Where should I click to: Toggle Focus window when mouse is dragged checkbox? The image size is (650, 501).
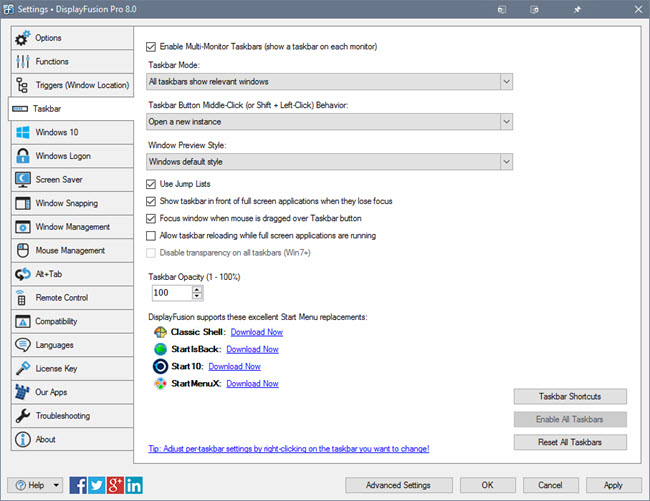coord(151,219)
